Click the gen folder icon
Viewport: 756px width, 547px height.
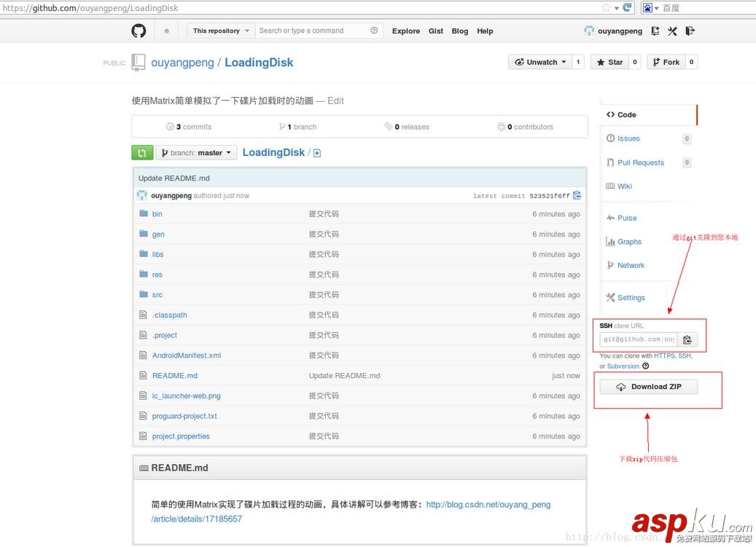coord(143,234)
